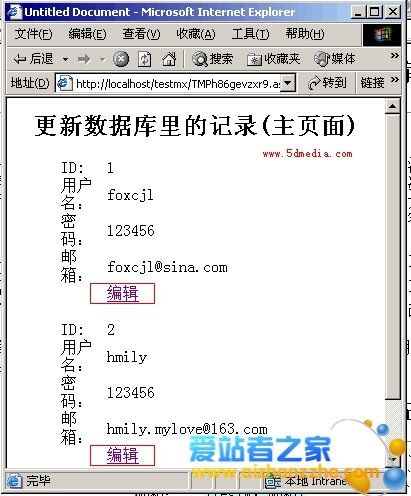This screenshot has width=411, height=496.
Task: Click the page icon in address bar
Action: 64,83
